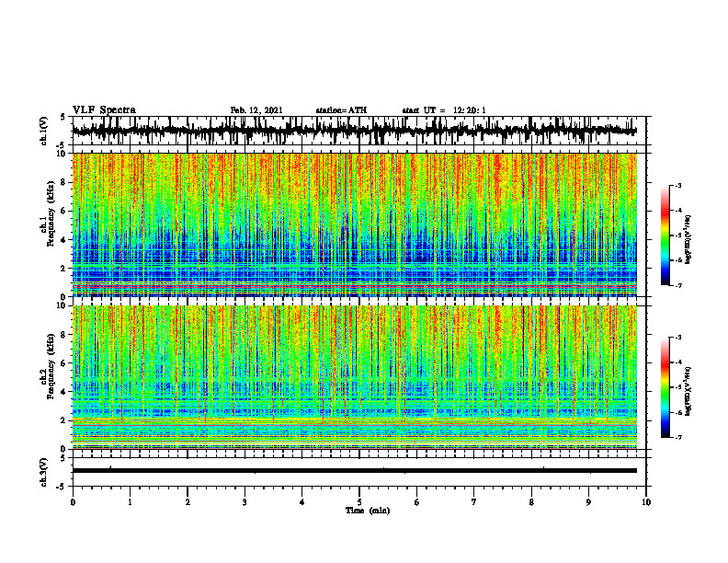The width and height of the screenshot is (728, 563).
Task: Click time axis tick label '10'
Action: [646, 502]
